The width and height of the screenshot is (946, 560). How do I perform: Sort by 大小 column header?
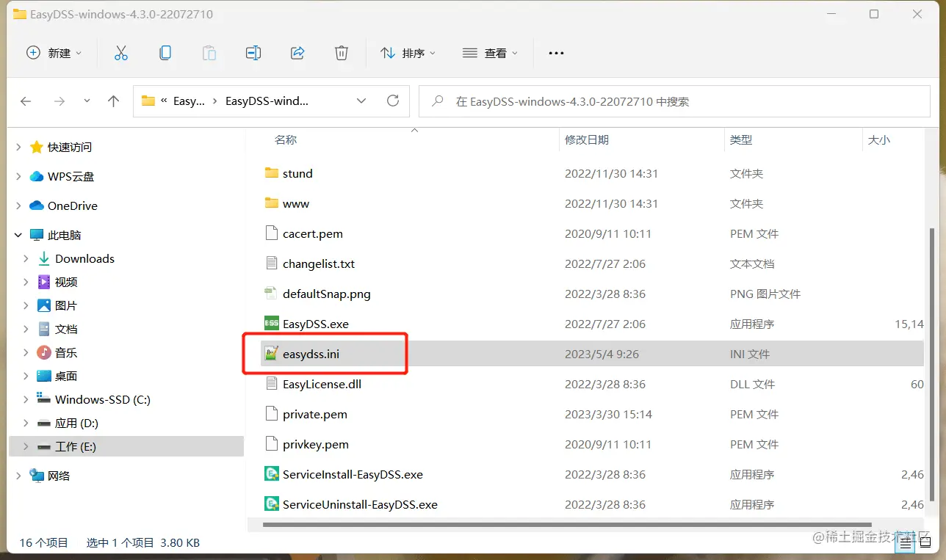tap(879, 139)
